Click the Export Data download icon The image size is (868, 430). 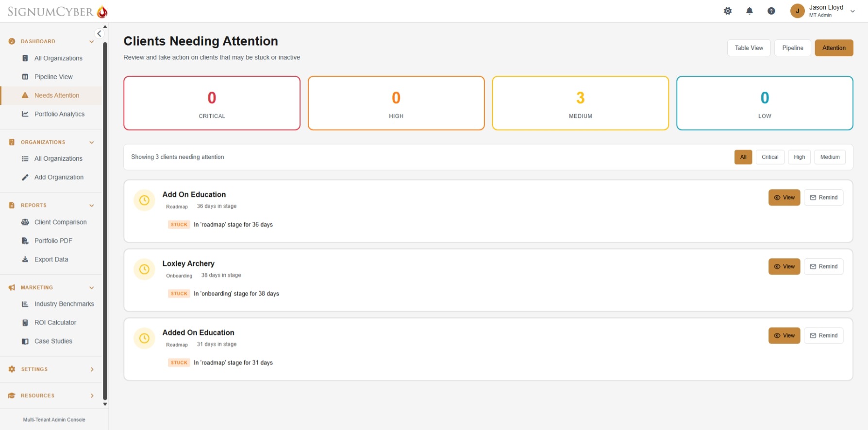[x=25, y=259]
